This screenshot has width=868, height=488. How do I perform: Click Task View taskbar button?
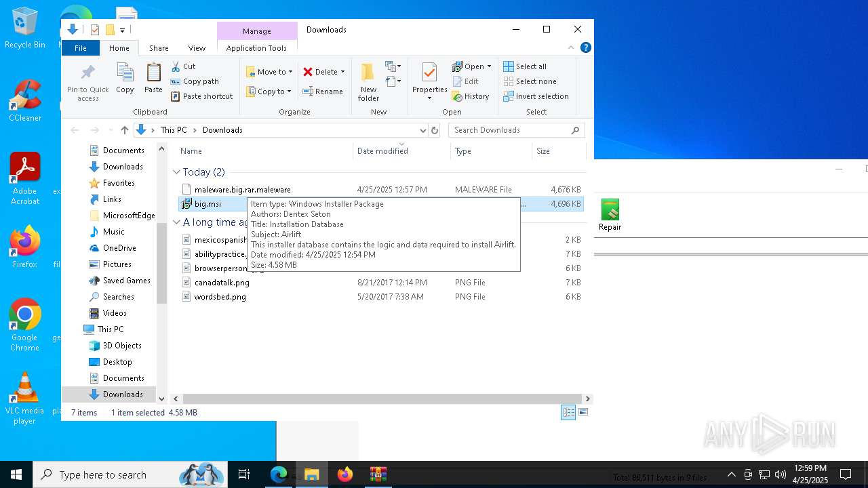pos(244,474)
